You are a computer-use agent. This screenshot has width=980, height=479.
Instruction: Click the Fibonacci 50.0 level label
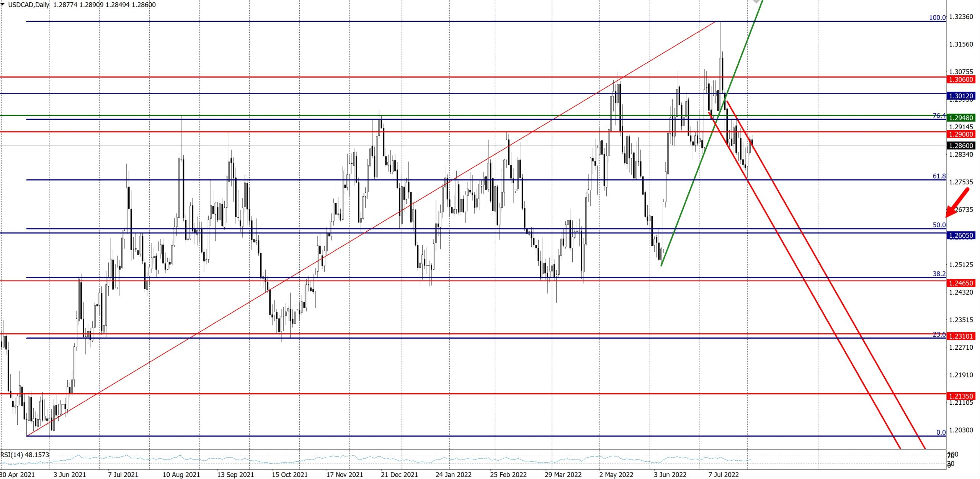939,225
